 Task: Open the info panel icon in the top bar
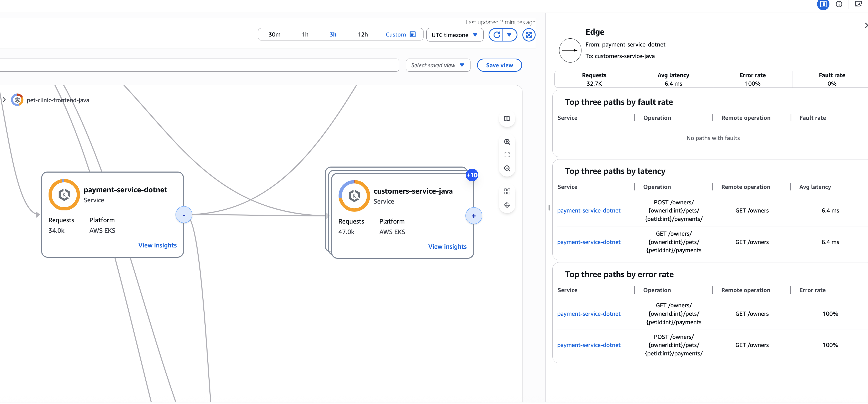pos(839,4)
